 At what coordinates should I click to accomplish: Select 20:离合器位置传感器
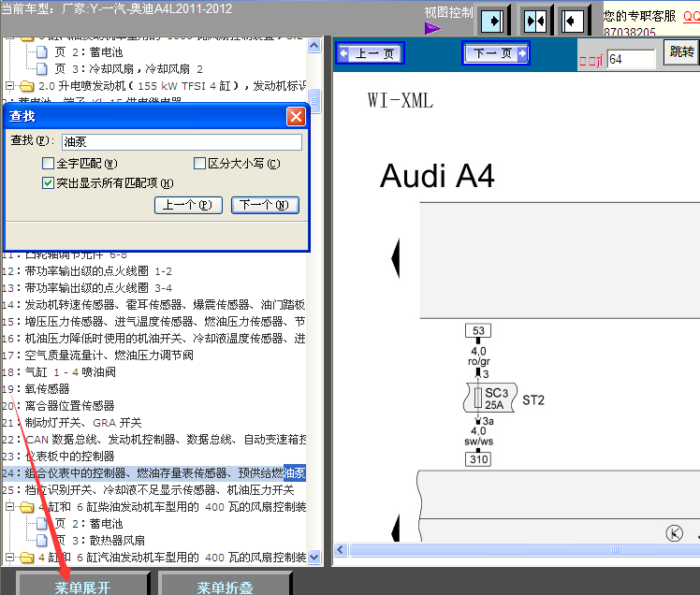pos(58,406)
